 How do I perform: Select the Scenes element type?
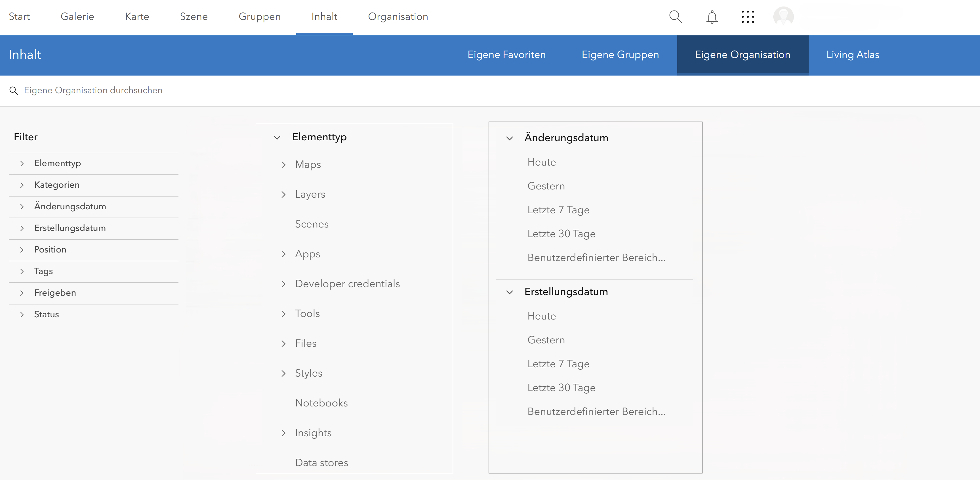tap(312, 224)
